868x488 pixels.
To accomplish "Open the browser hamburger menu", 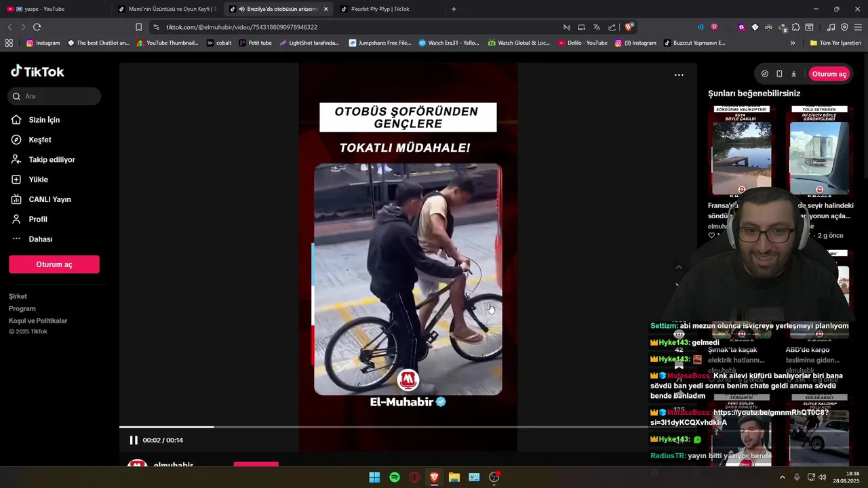I will click(x=858, y=27).
